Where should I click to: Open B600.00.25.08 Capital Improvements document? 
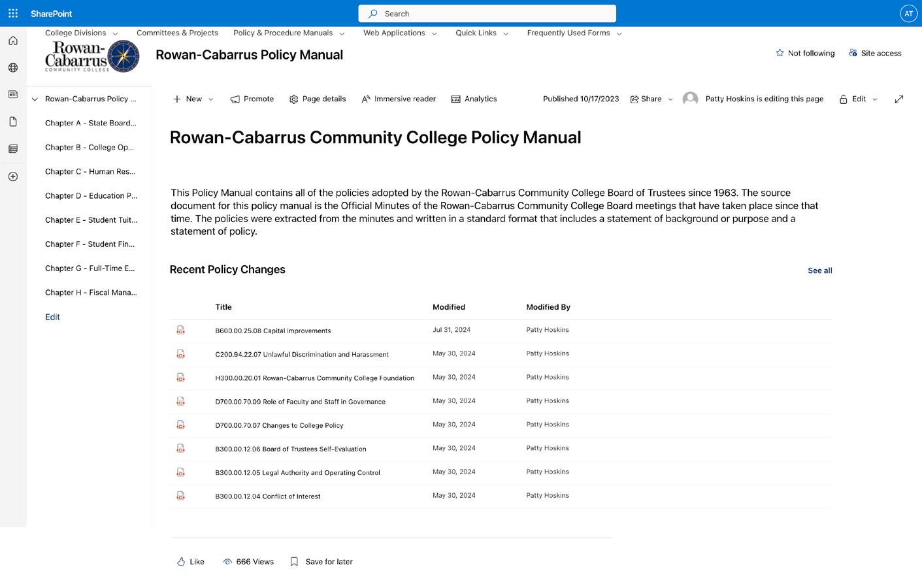[x=273, y=331]
